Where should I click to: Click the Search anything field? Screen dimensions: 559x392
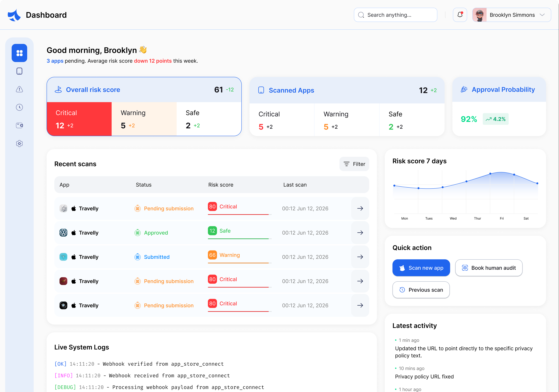click(x=395, y=15)
